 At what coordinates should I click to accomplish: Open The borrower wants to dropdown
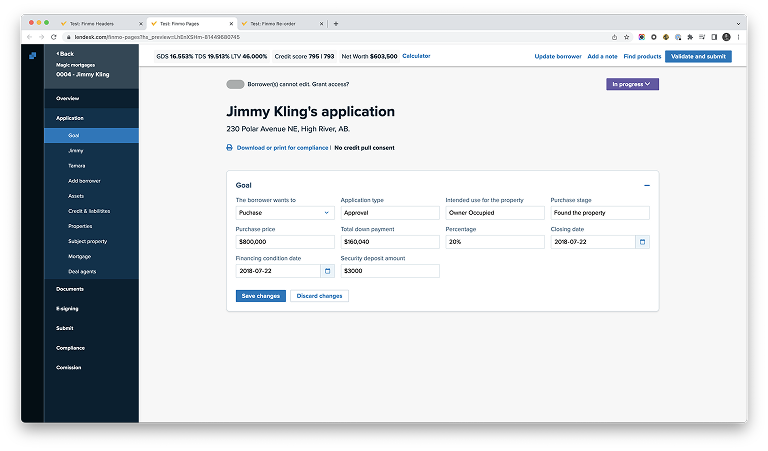click(285, 213)
